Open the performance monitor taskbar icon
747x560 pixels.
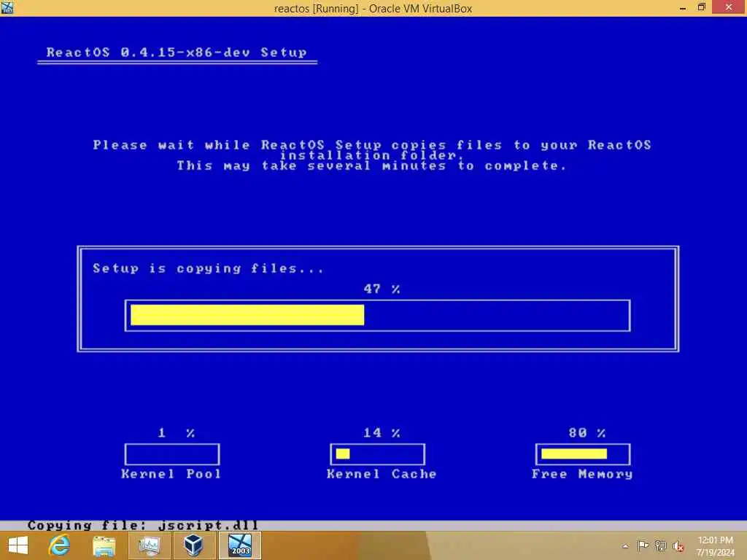(150, 545)
